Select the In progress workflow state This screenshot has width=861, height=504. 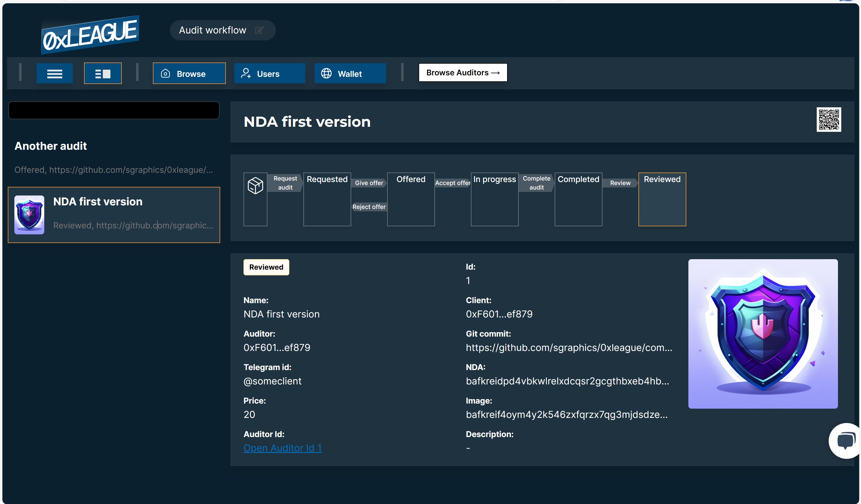(x=495, y=199)
